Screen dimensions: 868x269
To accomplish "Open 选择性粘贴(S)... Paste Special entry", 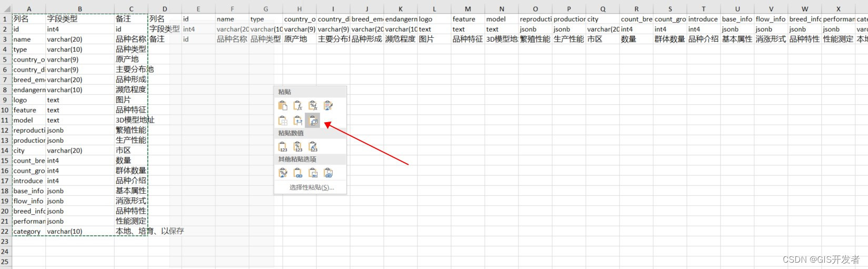I will coord(311,187).
